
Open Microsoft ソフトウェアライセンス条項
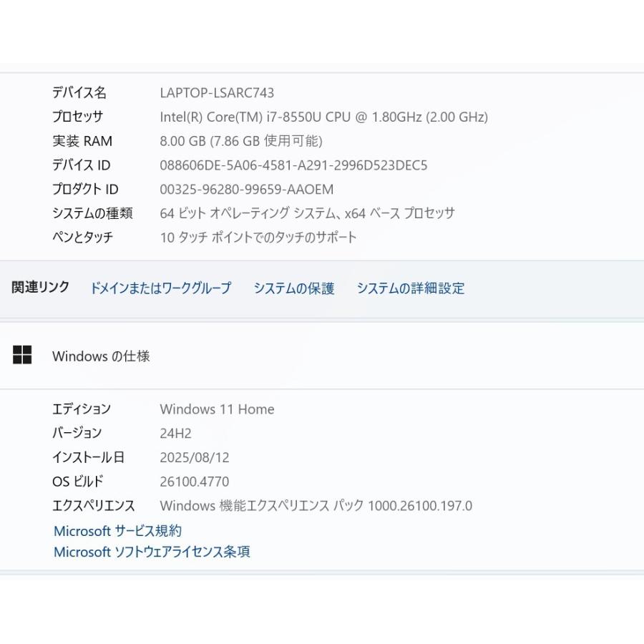pos(151,552)
